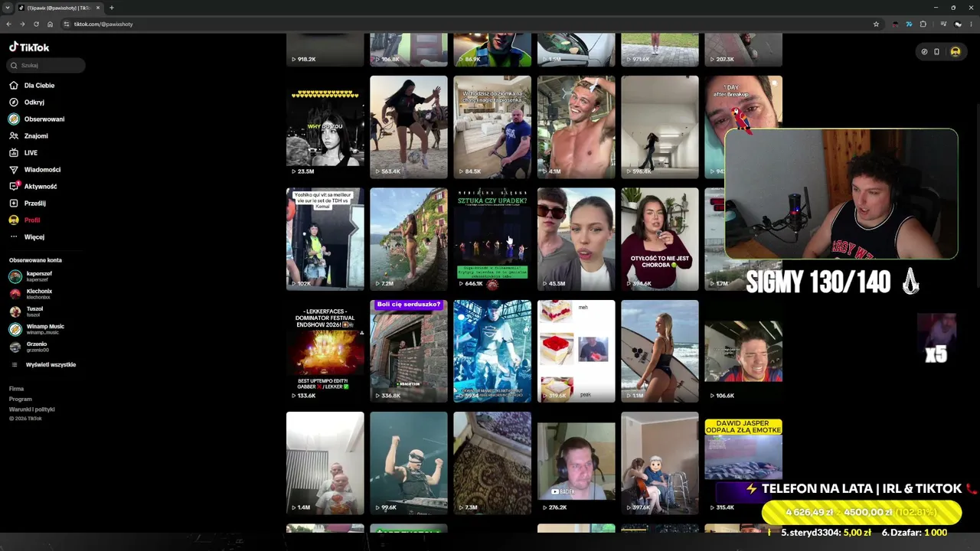Open the TikTok phone app icon

point(936,52)
